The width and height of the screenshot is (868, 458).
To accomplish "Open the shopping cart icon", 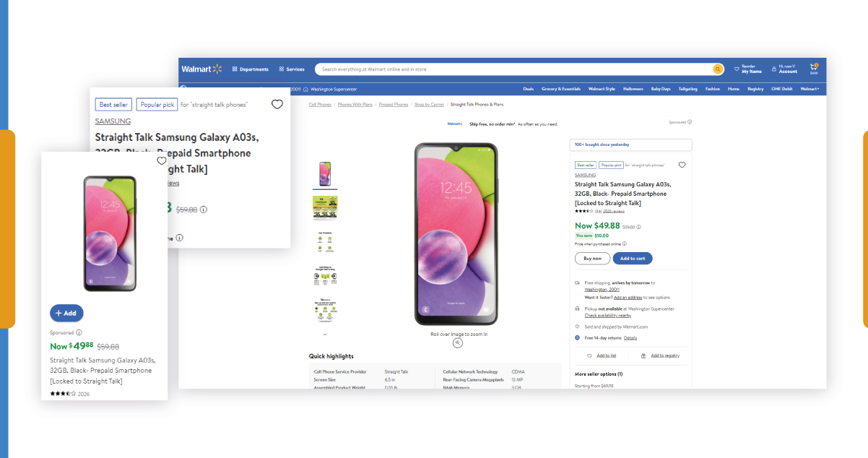I will click(x=814, y=67).
